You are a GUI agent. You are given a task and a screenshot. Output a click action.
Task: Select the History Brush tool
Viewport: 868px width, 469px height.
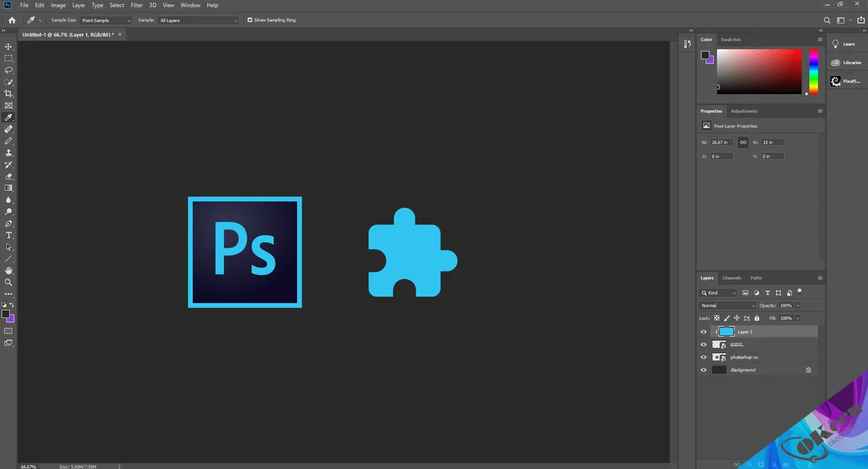tap(9, 165)
